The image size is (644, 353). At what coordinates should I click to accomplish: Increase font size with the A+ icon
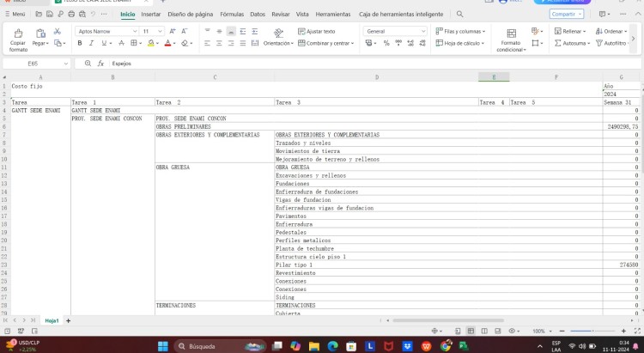(173, 31)
